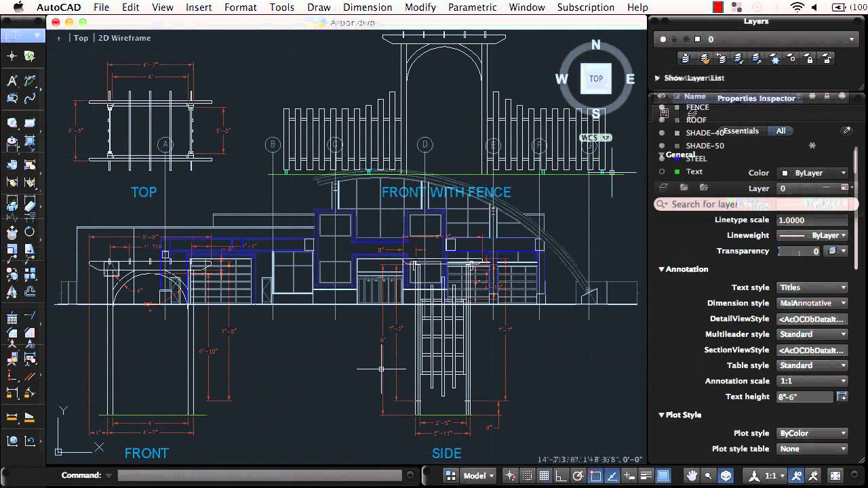This screenshot has width=868, height=488.
Task: Toggle Ortho mode in status bar
Action: click(x=561, y=476)
